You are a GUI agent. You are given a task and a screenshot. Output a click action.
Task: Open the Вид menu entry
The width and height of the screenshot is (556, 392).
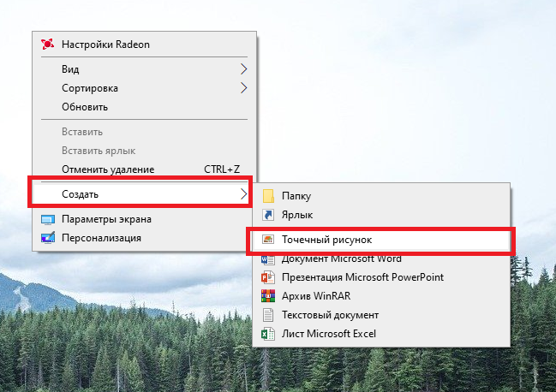(144, 69)
